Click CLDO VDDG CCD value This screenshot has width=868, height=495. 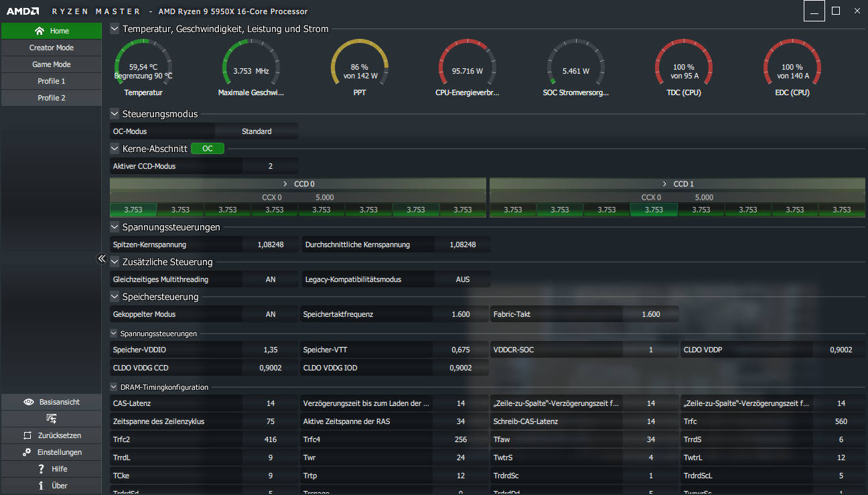click(271, 368)
